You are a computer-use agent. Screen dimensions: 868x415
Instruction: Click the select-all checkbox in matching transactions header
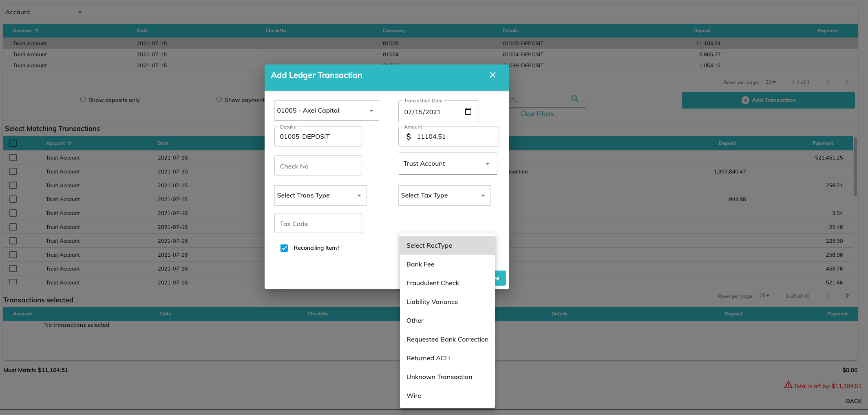coord(13,143)
